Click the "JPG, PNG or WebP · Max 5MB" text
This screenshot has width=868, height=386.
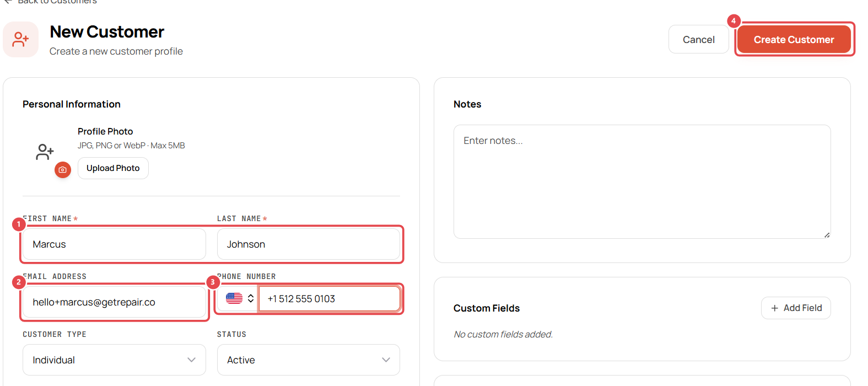coord(131,146)
